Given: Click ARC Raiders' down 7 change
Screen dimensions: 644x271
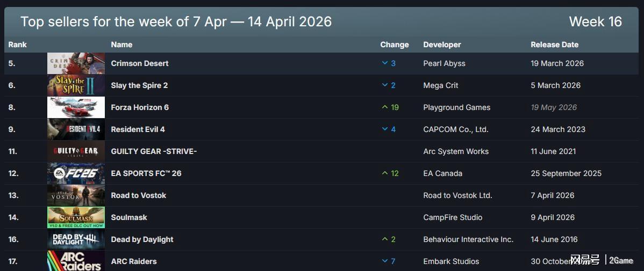Looking at the screenshot, I should [389, 261].
